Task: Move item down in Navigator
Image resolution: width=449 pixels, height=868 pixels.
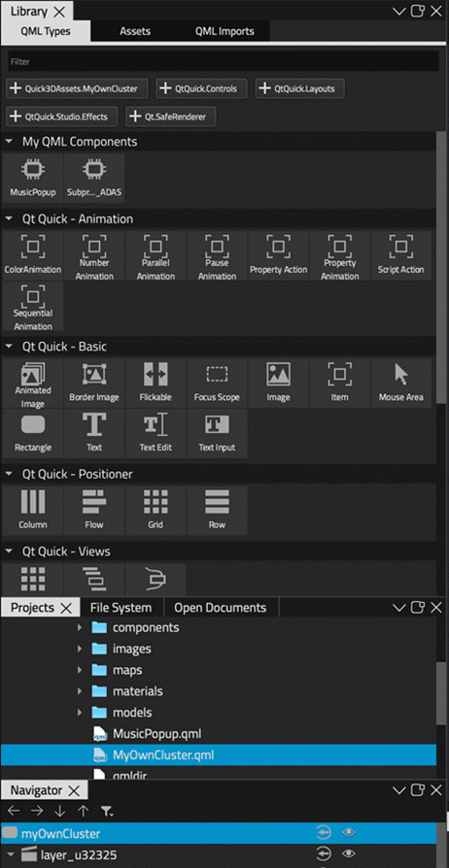Action: 60,812
